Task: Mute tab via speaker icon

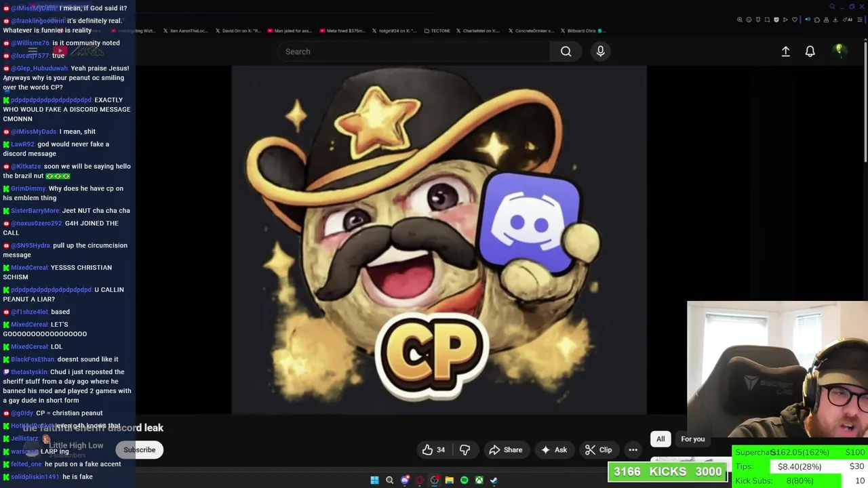Action: [x=808, y=20]
